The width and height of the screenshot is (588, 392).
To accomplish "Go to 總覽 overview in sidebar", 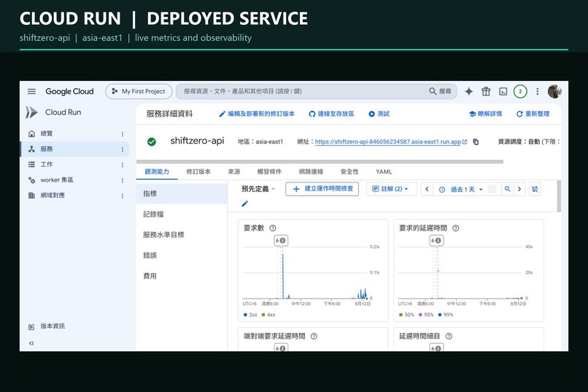I will [x=47, y=134].
